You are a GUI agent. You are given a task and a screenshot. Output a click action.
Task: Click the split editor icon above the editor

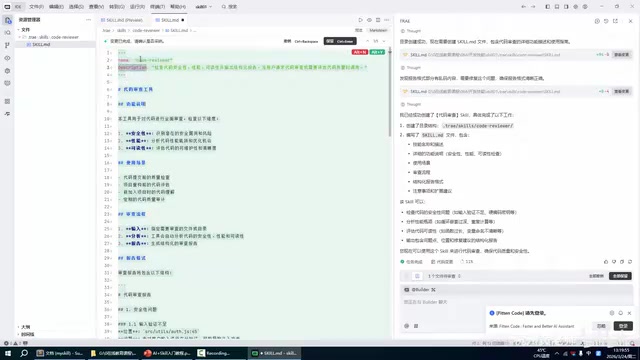[378, 20]
